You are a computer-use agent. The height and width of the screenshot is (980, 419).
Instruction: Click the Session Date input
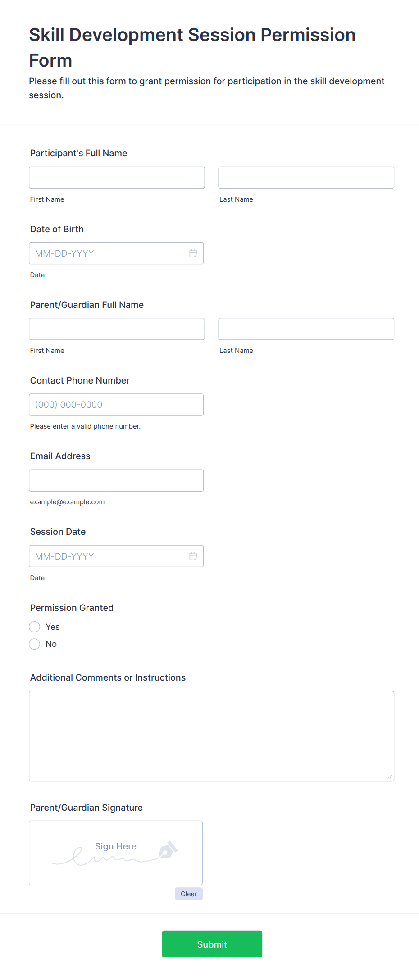click(x=108, y=556)
